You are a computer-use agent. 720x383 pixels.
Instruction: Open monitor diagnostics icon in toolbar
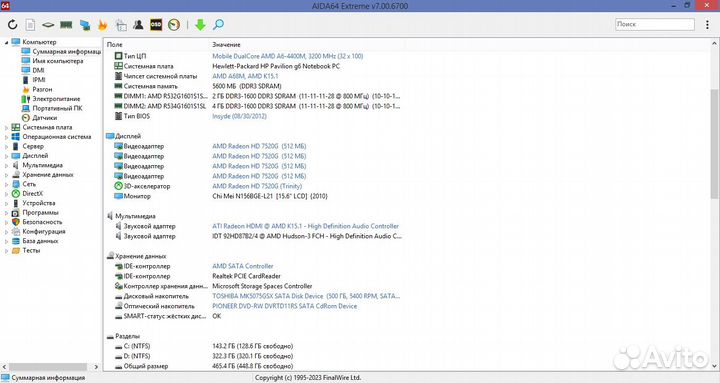pos(84,25)
